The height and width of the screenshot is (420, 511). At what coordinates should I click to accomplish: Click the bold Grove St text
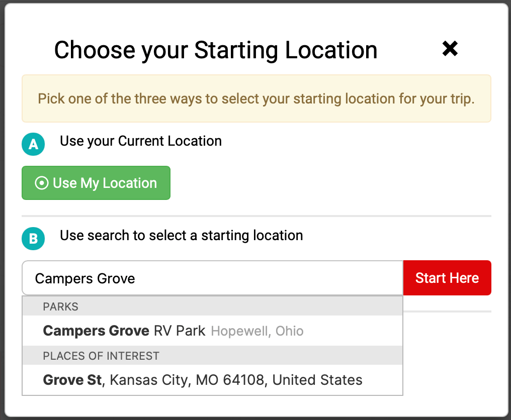click(x=72, y=380)
